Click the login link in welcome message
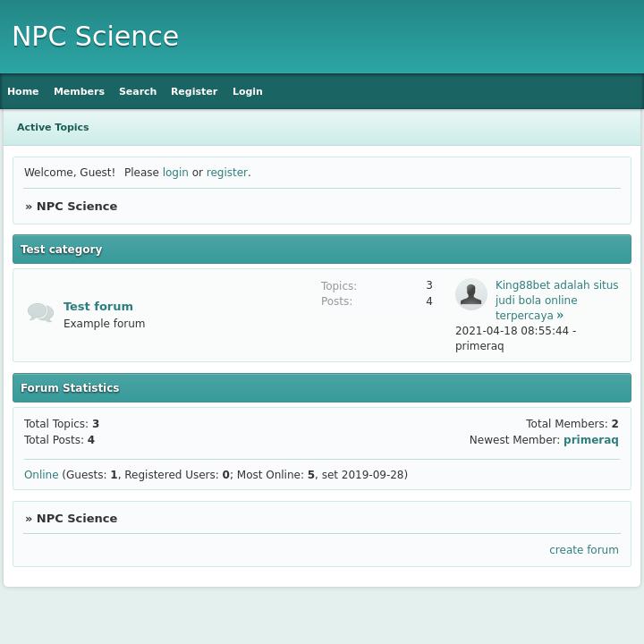The height and width of the screenshot is (644, 644). (175, 173)
